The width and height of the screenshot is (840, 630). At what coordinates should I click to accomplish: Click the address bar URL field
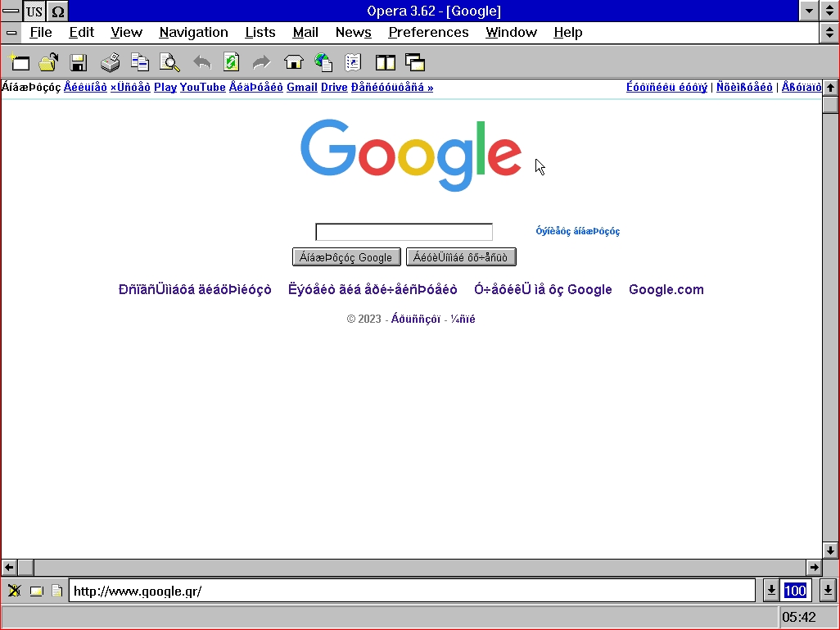[x=412, y=591]
